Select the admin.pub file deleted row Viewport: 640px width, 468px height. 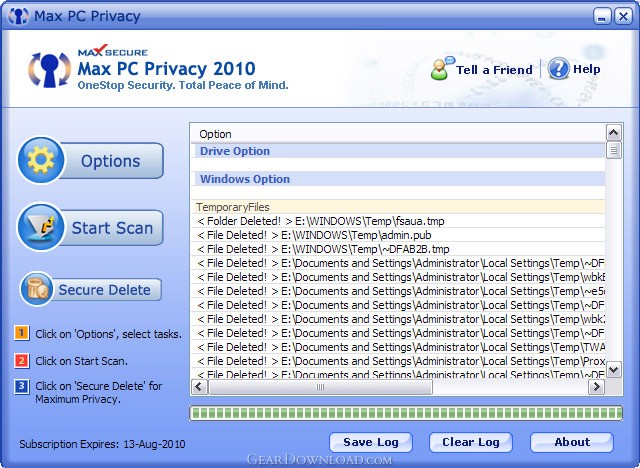point(398,235)
